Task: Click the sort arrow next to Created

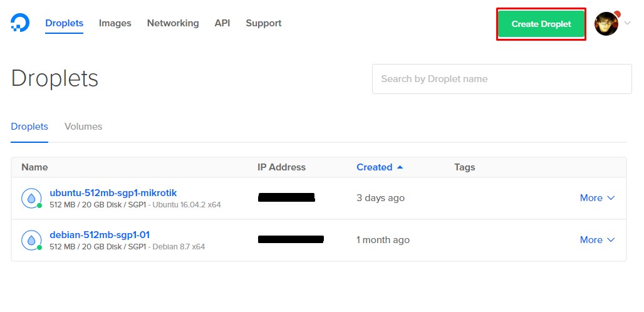Action: [x=400, y=167]
